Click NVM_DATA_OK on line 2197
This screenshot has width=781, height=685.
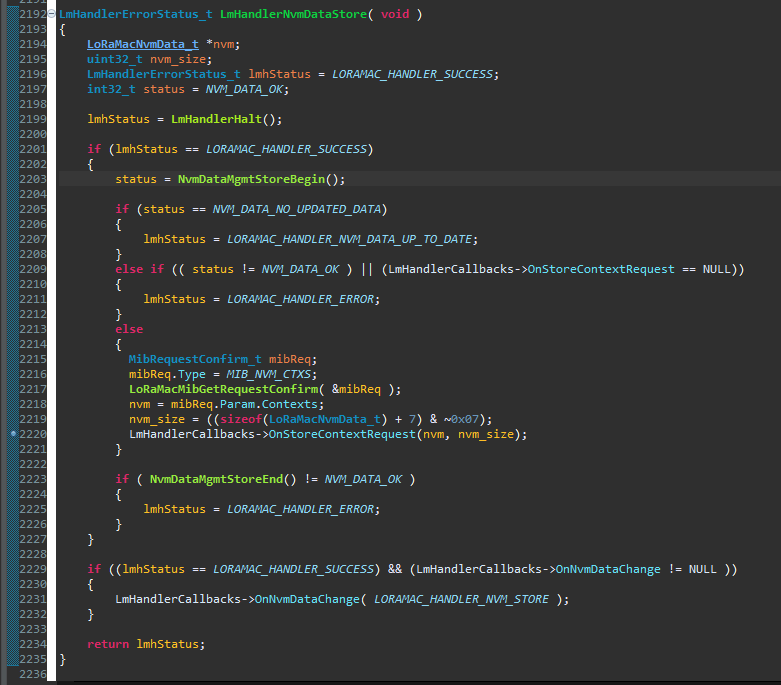pyautogui.click(x=244, y=89)
